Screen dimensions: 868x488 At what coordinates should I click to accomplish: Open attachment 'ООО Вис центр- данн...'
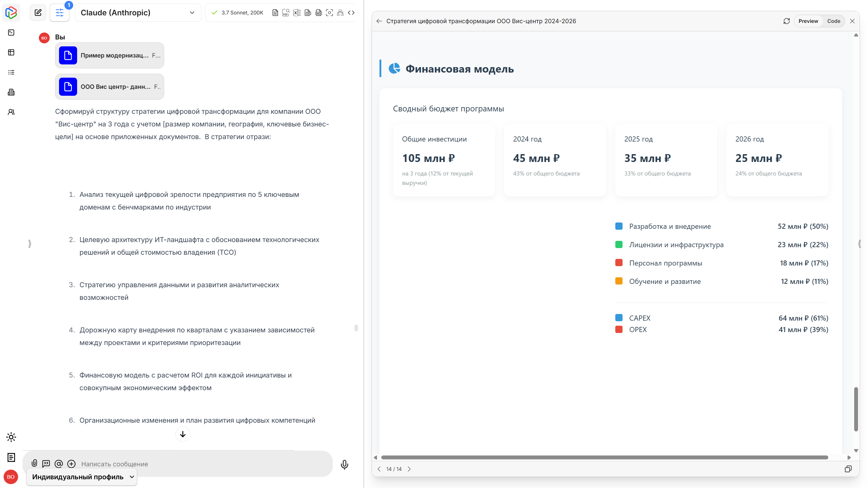click(110, 87)
